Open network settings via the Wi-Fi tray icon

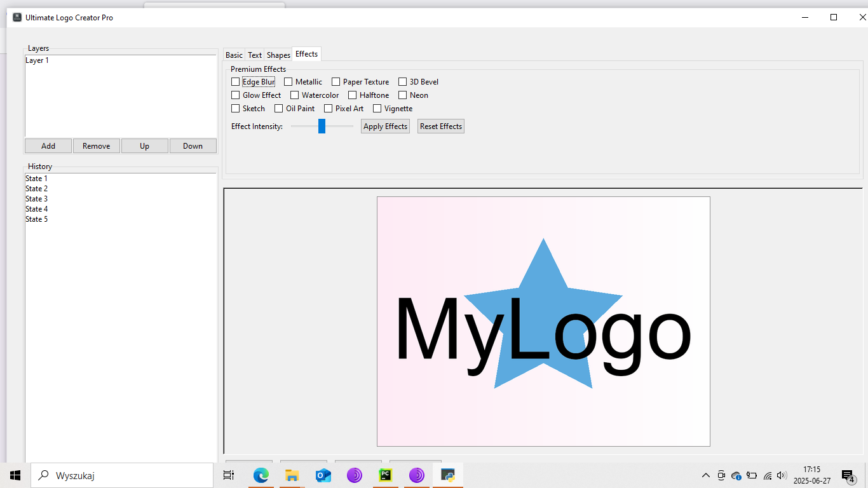(x=766, y=475)
